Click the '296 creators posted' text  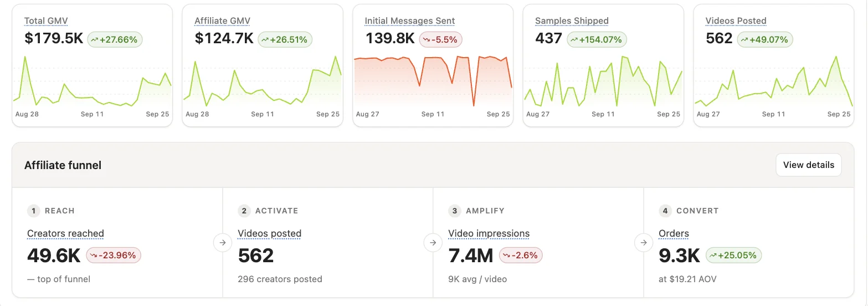pos(280,279)
